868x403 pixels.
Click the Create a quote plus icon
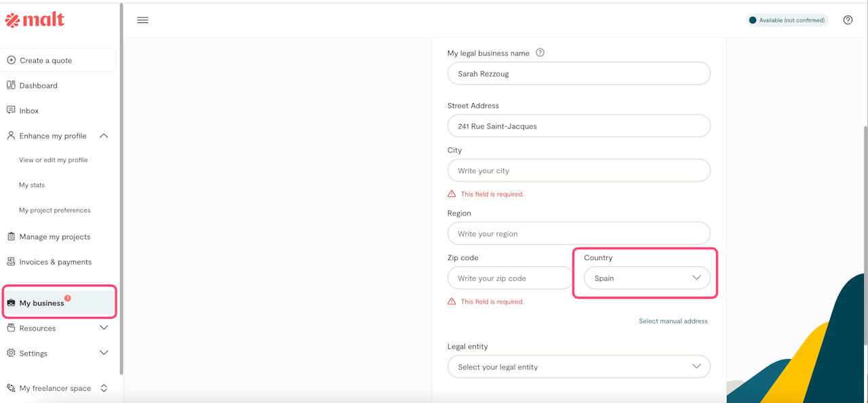12,60
